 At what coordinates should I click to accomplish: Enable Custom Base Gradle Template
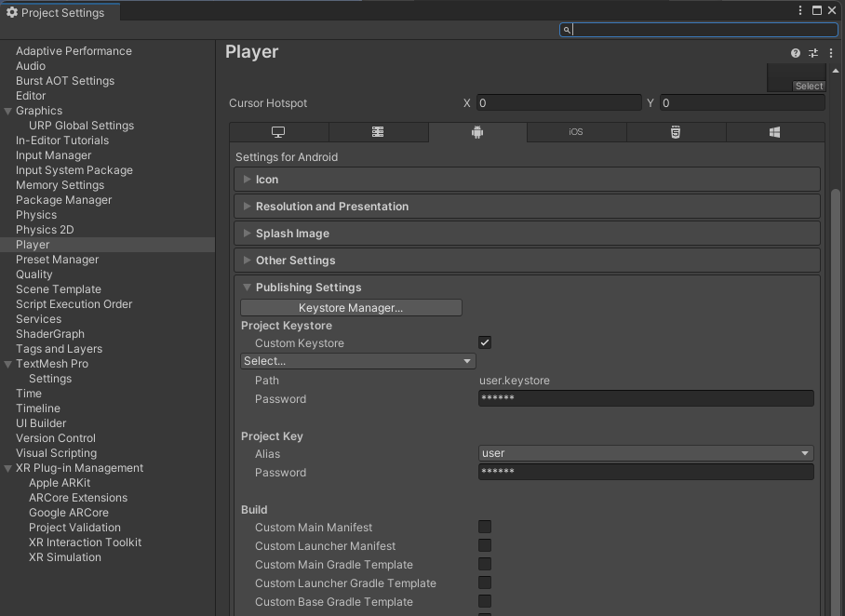click(x=485, y=601)
